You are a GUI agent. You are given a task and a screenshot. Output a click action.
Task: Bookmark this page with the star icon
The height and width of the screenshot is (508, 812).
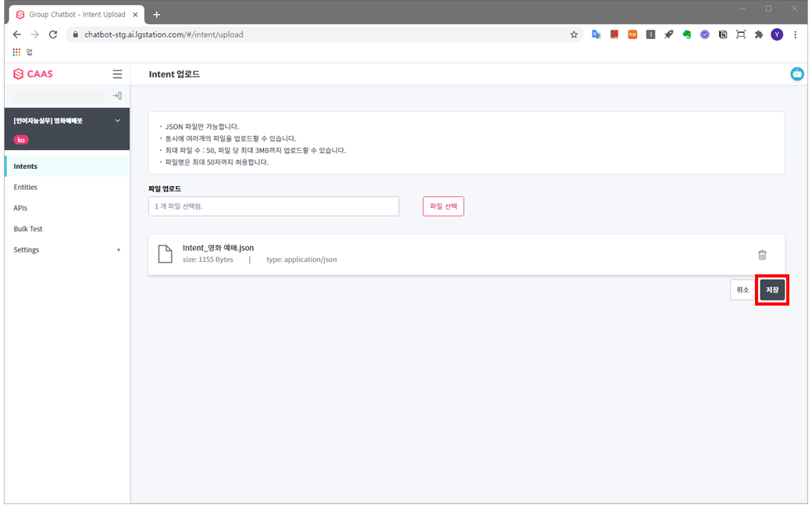tap(574, 34)
